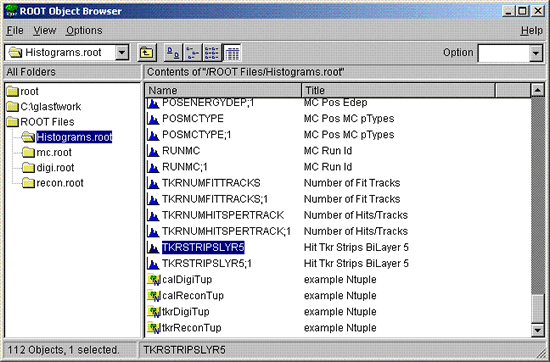
Task: Click inside the Option input field
Action: click(x=503, y=53)
